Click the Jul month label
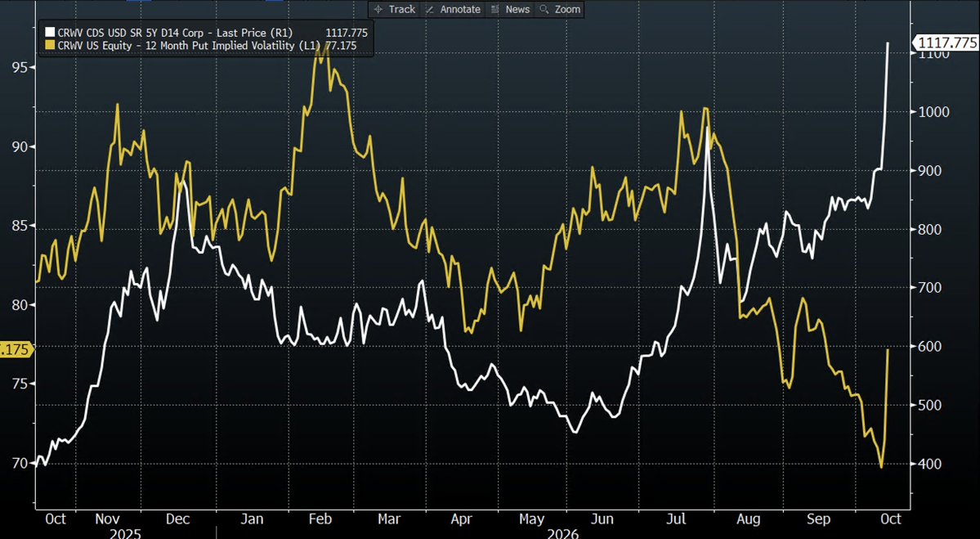980x539 pixels. [x=676, y=519]
